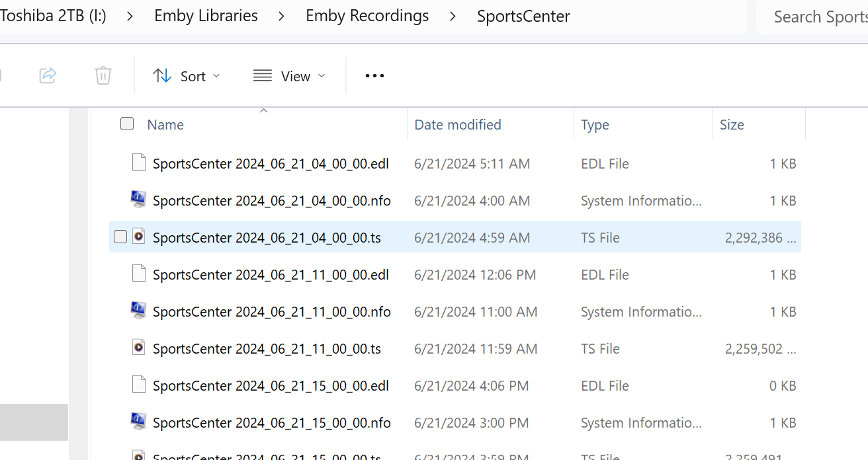
Task: Toggle ascending sort on the Name column
Action: pos(263,110)
